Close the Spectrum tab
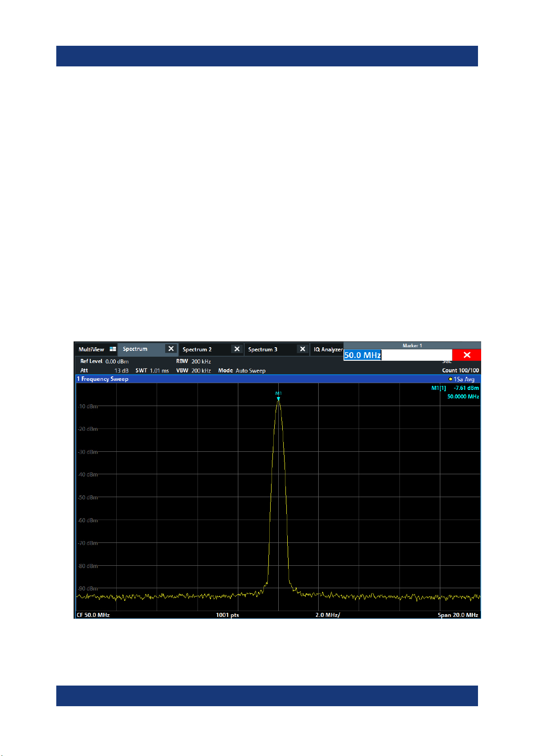This screenshot has height=756, width=535. (x=171, y=349)
